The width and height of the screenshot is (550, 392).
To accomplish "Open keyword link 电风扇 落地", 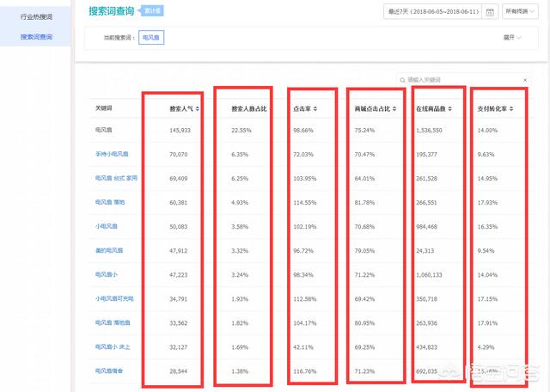I will pos(110,202).
